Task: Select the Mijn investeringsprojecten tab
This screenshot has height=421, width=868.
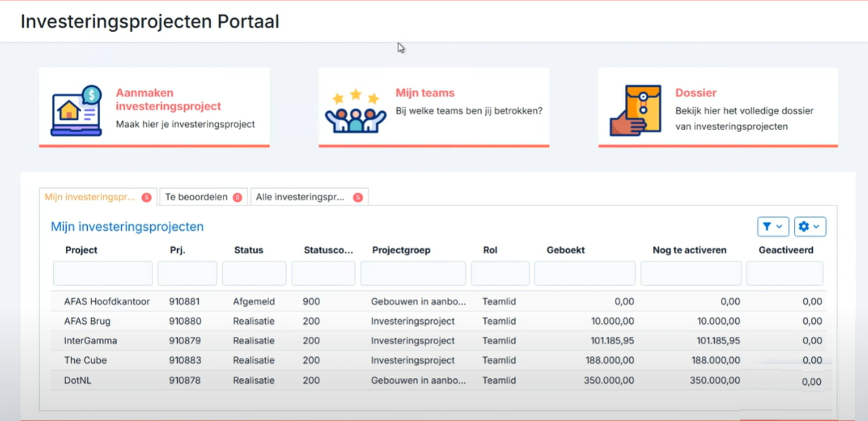Action: pyautogui.click(x=98, y=197)
